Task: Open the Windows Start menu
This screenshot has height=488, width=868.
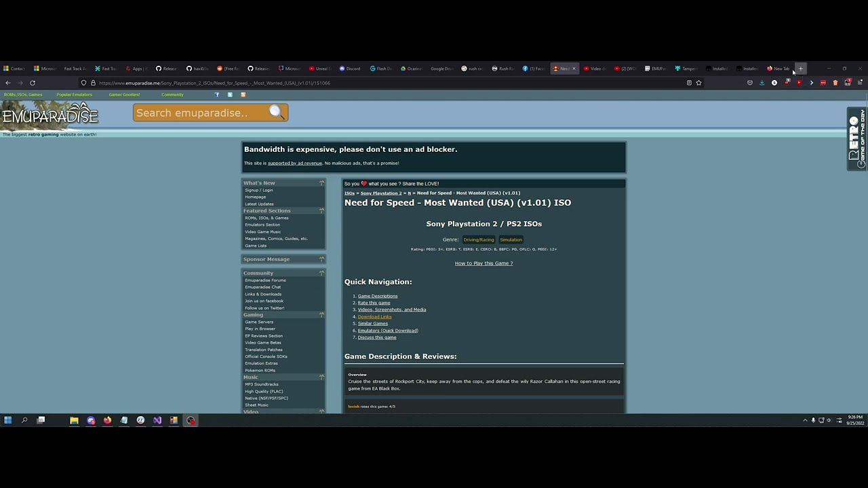Action: (x=8, y=420)
